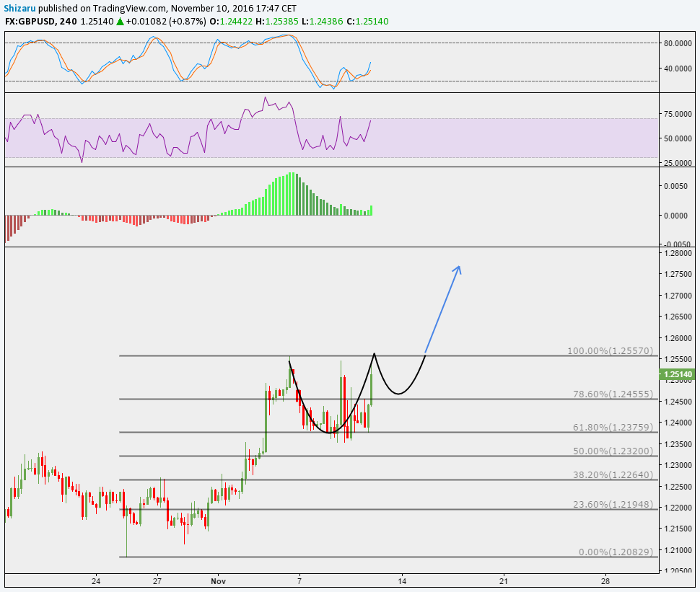Click the 1.26000 price axis label
This screenshot has height=592, width=700.
678,337
